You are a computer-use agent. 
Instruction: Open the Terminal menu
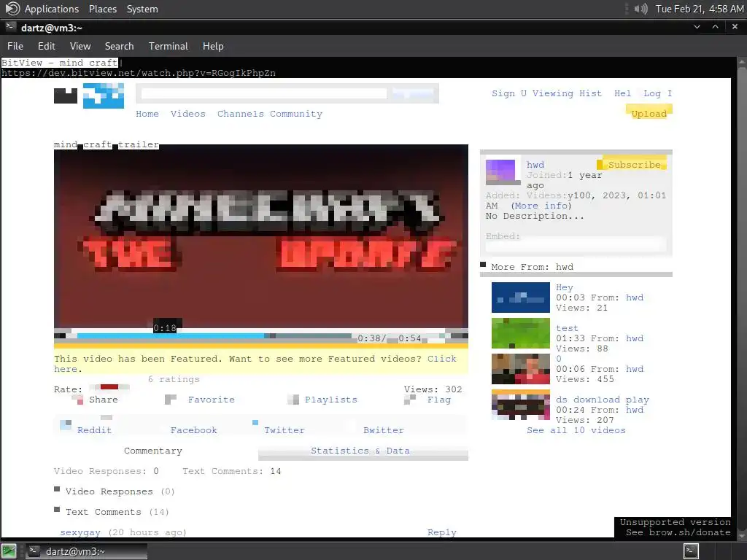(169, 46)
